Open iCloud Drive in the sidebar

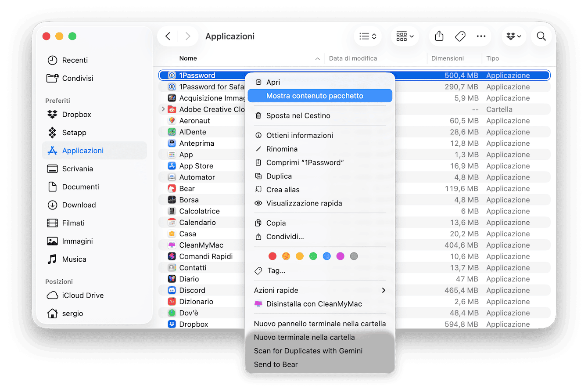click(x=94, y=295)
